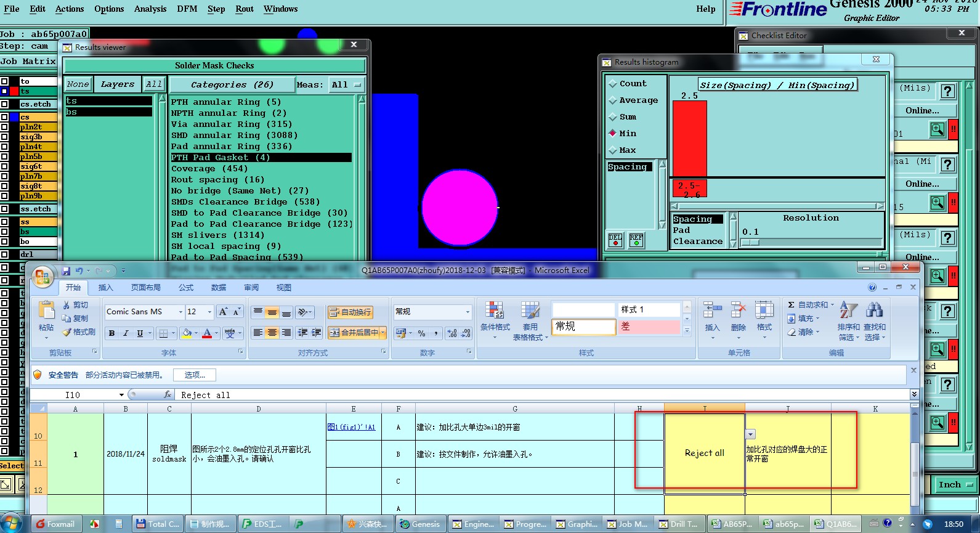The height and width of the screenshot is (533, 980).
Task: Click the 选项... security options button
Action: [x=195, y=375]
